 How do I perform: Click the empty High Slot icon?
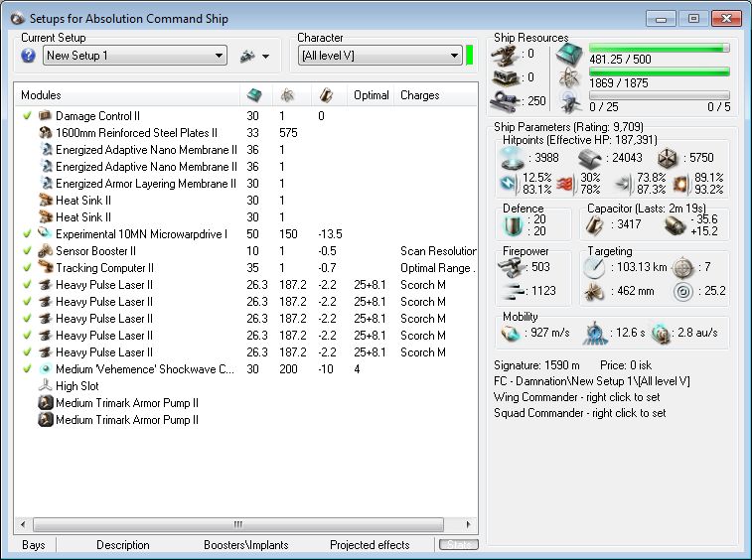pos(45,386)
